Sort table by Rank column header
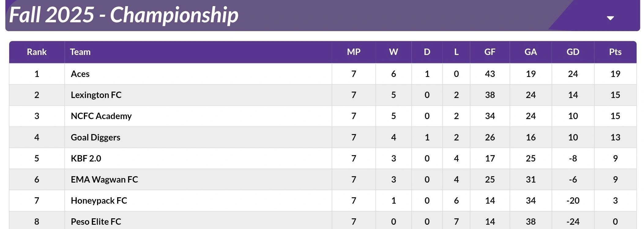The image size is (644, 229). 37,52
